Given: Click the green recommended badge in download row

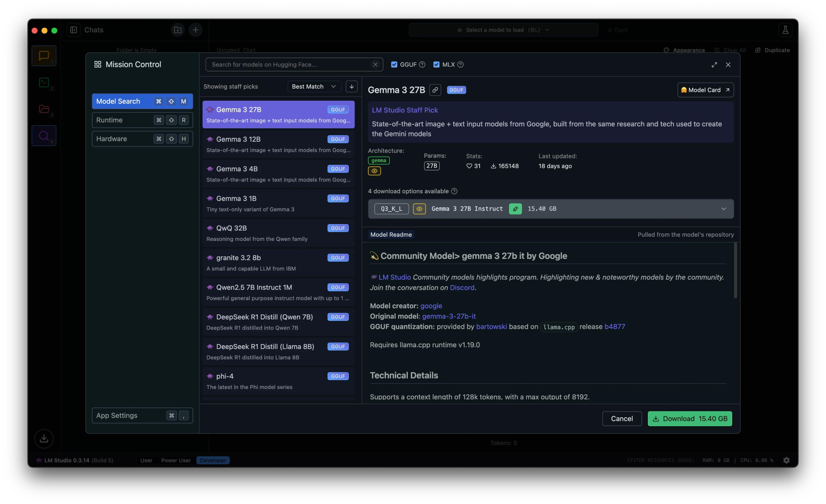Looking at the screenshot, I should tap(515, 209).
